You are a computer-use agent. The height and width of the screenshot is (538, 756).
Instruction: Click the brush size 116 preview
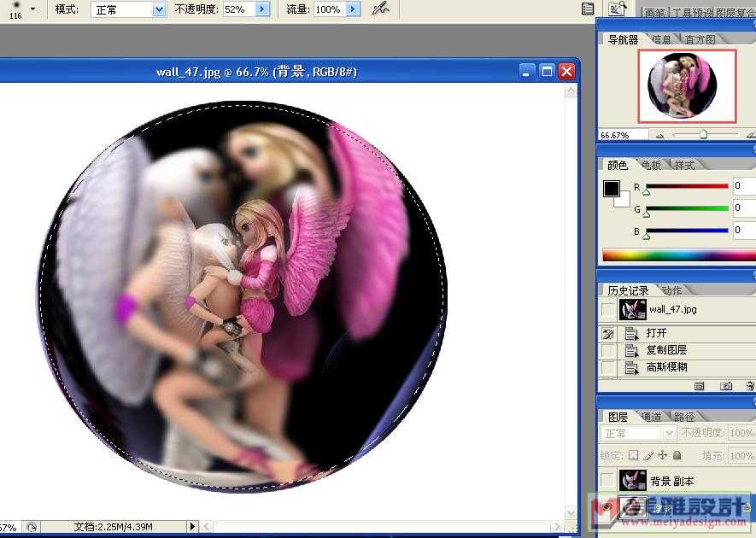tap(15, 10)
